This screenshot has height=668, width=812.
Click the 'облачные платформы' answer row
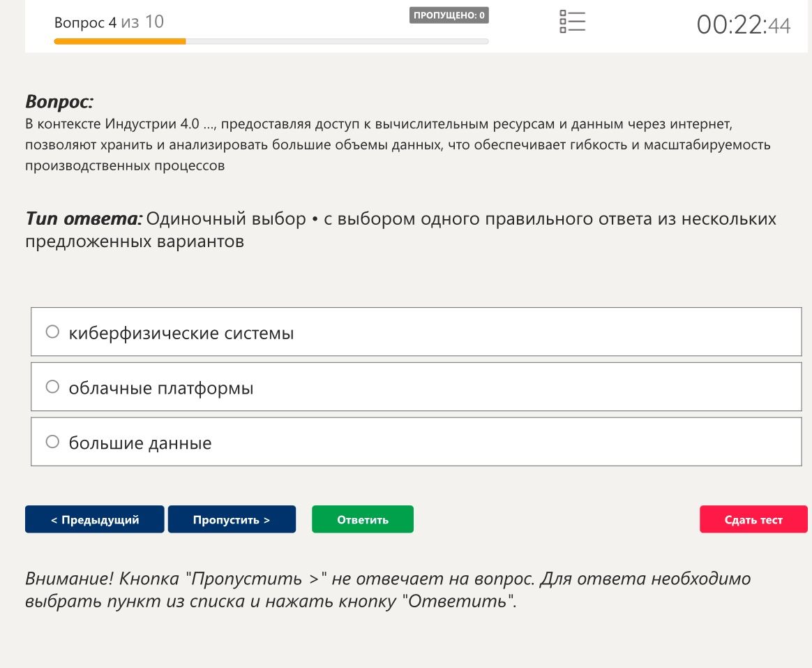point(416,387)
